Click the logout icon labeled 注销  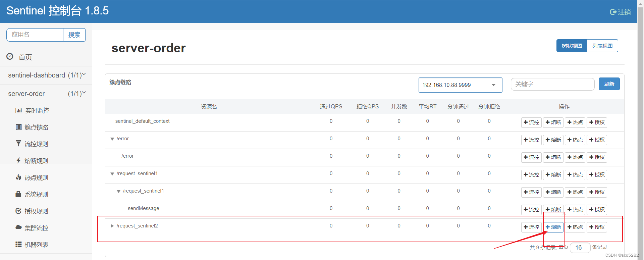coord(613,12)
